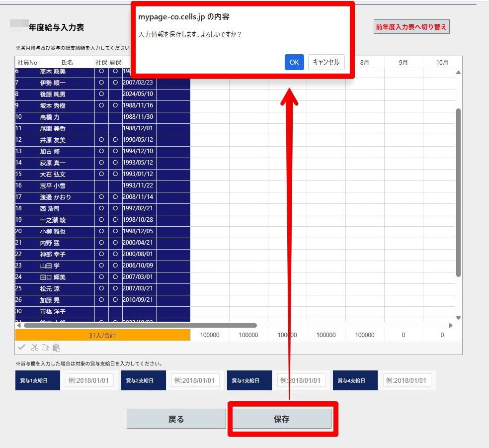
Task: Click the date cell 2008/11/14
Action: click(139, 197)
